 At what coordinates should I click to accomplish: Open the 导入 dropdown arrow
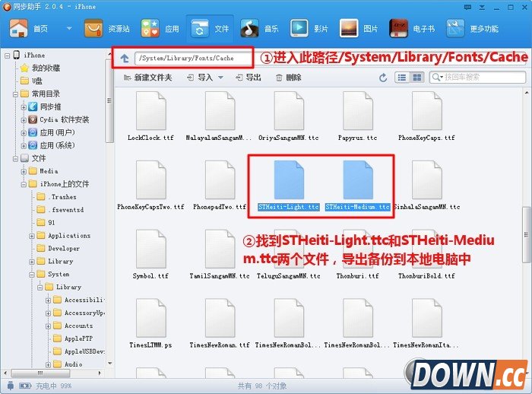click(x=220, y=78)
